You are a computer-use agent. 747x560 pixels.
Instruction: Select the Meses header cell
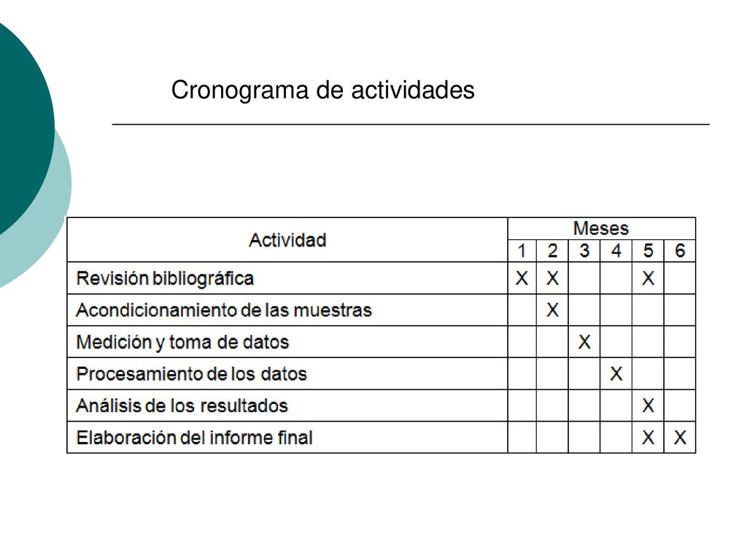(x=601, y=228)
